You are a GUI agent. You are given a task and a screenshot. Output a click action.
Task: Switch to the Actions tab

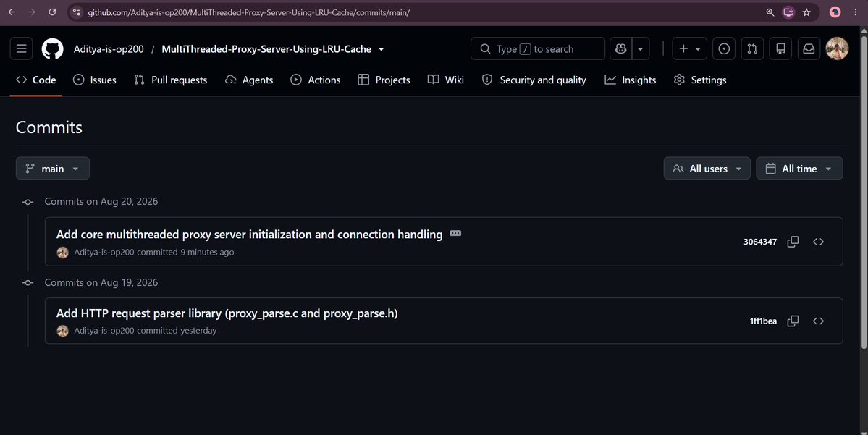pos(316,80)
